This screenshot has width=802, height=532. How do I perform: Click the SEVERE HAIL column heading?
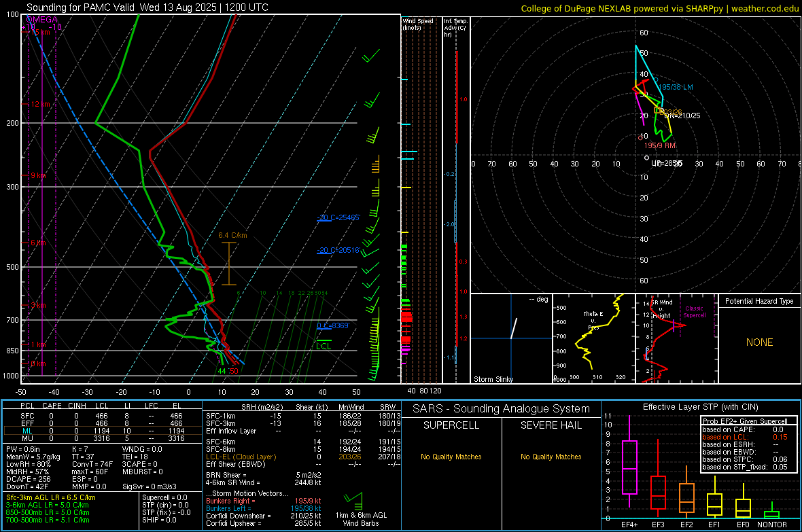coord(551,425)
